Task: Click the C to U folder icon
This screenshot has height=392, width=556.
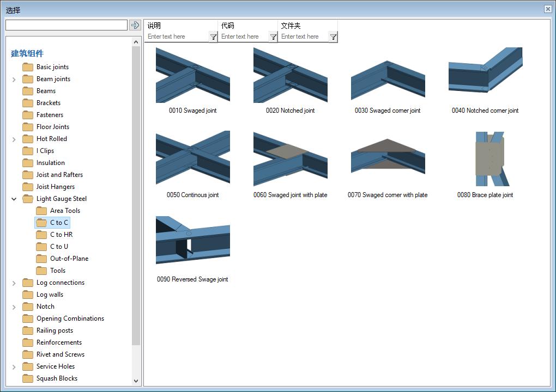Action: point(41,247)
